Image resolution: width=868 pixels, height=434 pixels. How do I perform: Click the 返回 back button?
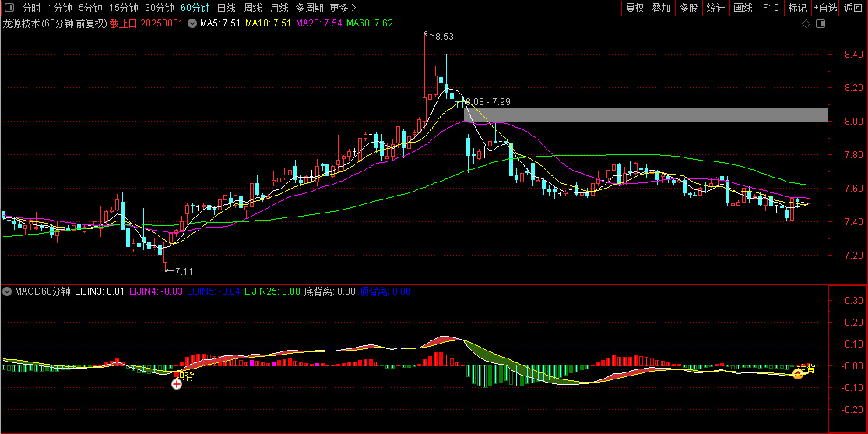853,8
